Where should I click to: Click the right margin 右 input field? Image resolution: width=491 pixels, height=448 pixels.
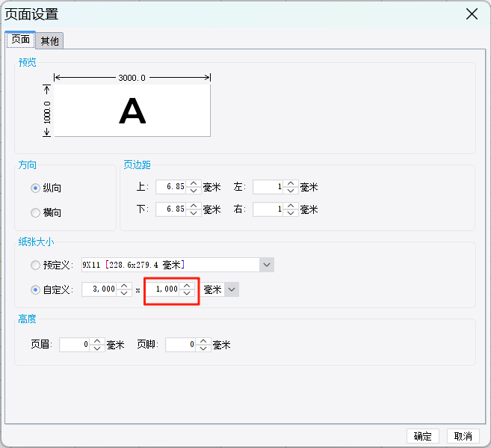tap(268, 209)
